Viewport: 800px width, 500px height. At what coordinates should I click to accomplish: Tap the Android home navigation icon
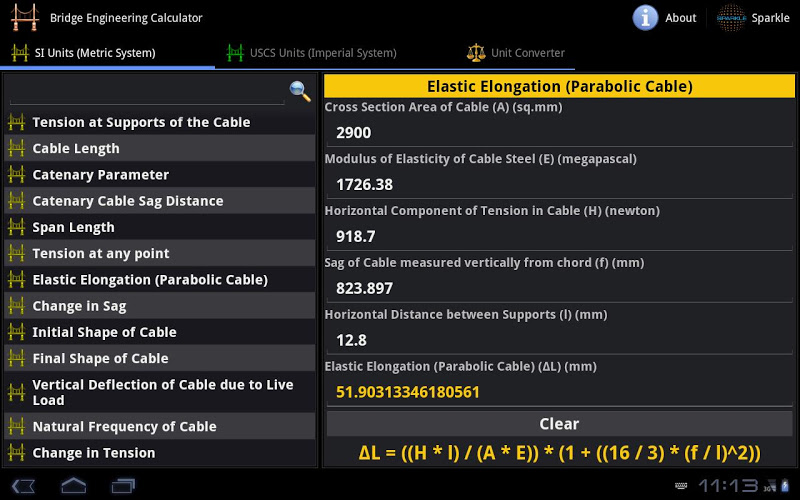(x=73, y=485)
